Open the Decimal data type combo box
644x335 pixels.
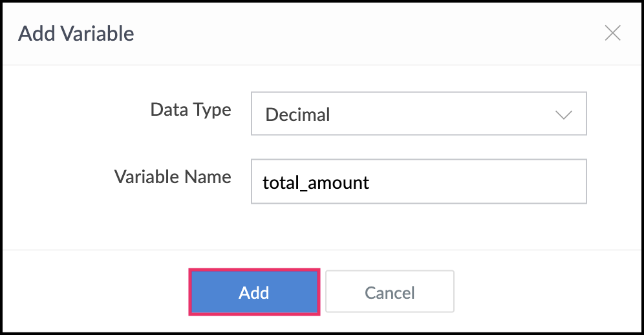(x=418, y=113)
